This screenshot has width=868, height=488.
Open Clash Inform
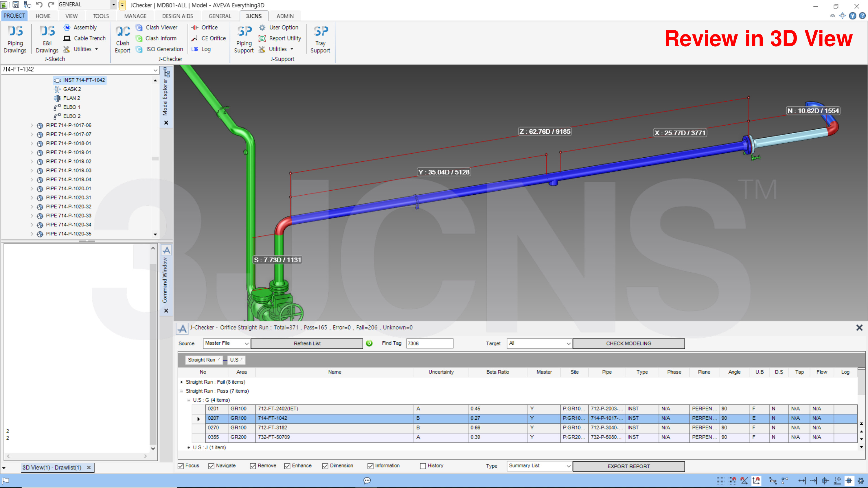156,38
